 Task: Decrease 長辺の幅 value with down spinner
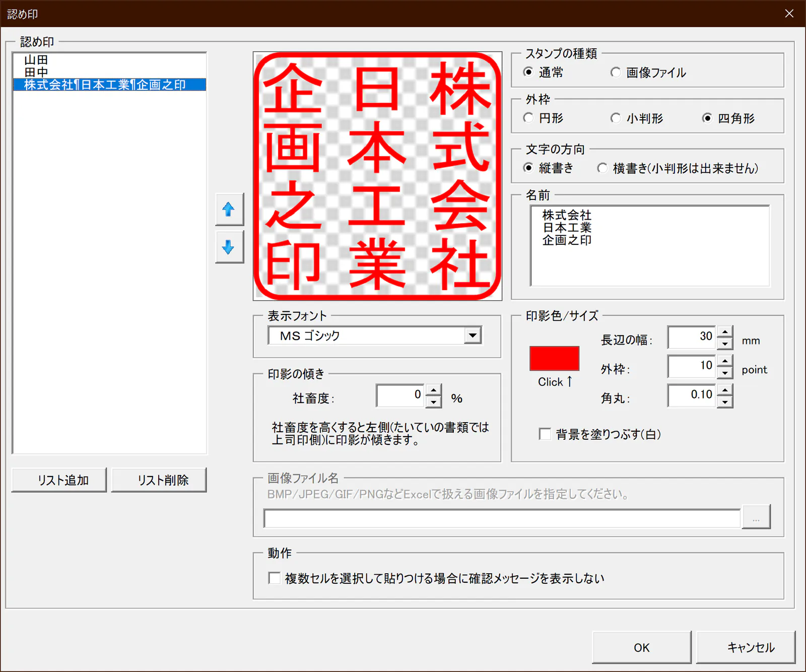(x=724, y=344)
